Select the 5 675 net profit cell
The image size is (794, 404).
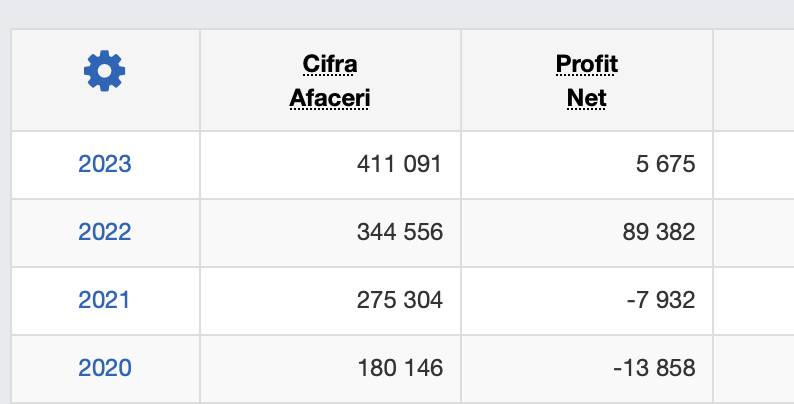pos(586,165)
